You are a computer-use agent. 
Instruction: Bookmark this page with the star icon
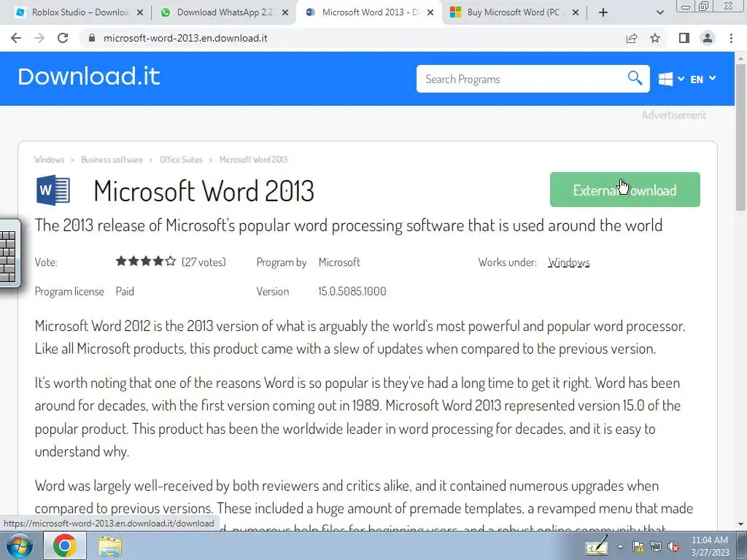pyautogui.click(x=655, y=38)
